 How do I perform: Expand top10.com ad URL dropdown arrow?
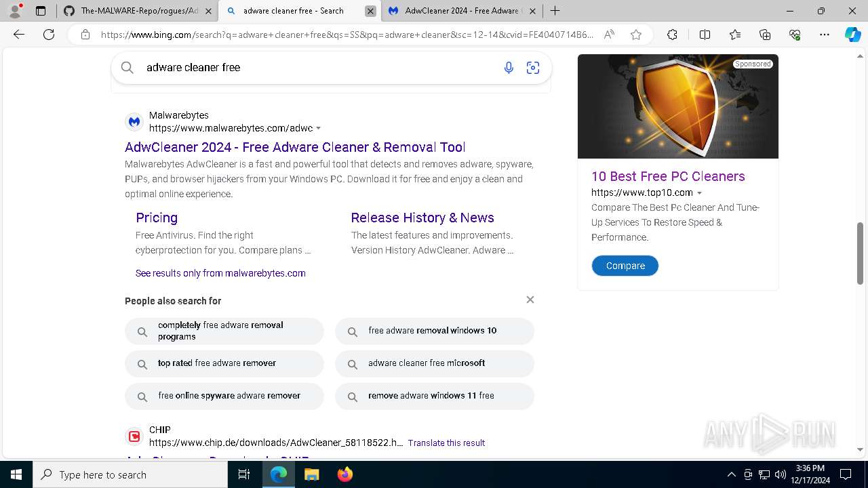point(699,193)
